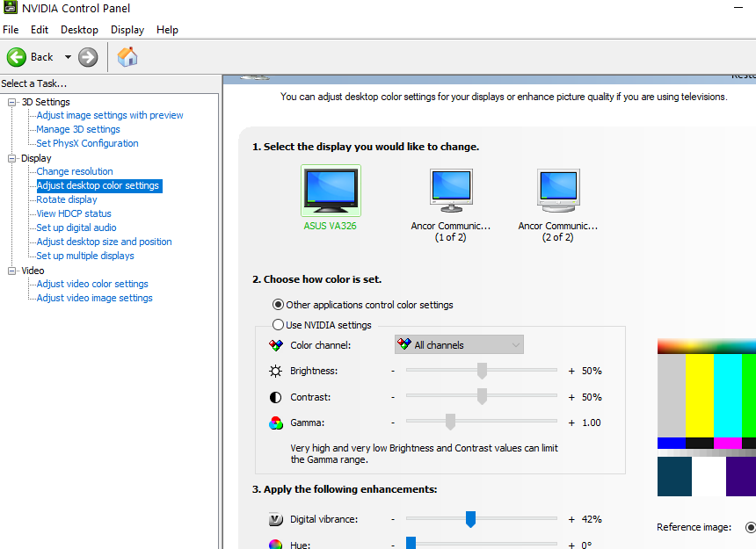Select Other applications control color settings

click(278, 304)
